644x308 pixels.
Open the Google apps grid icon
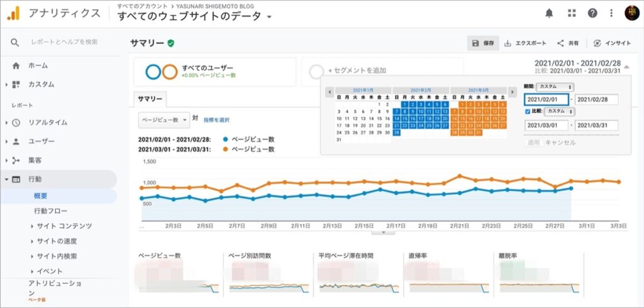click(572, 13)
